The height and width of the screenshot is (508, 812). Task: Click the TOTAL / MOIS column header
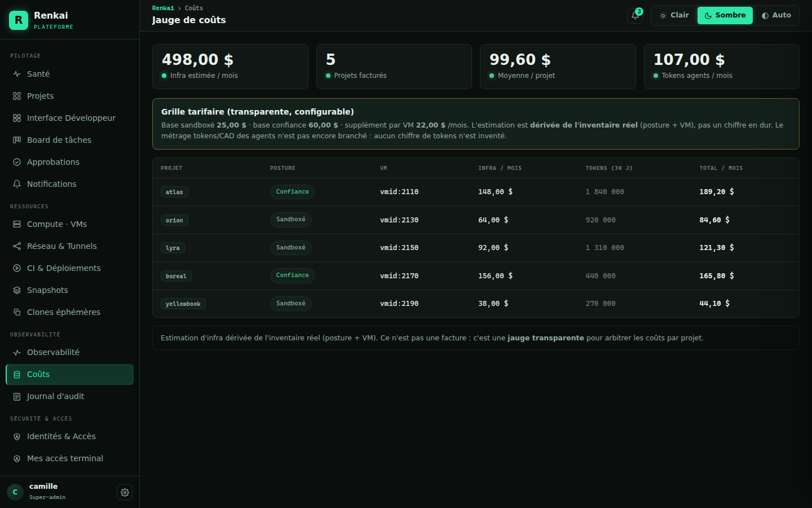click(x=721, y=168)
